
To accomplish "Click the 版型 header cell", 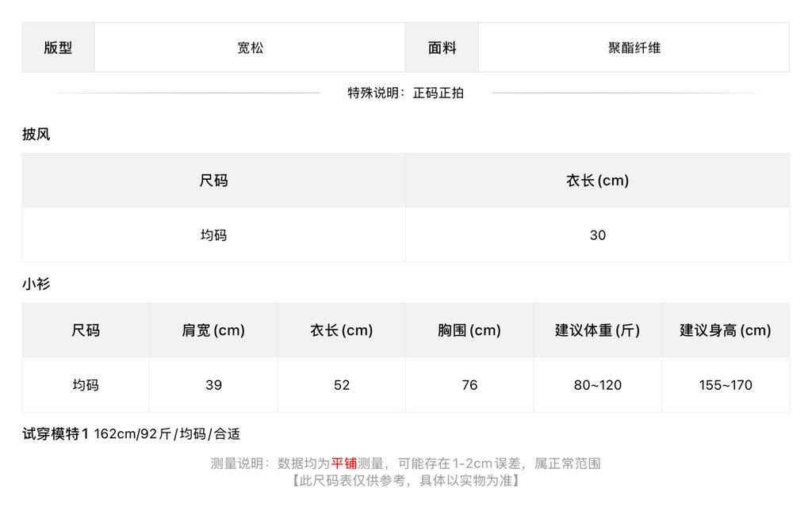I will tap(58, 48).
